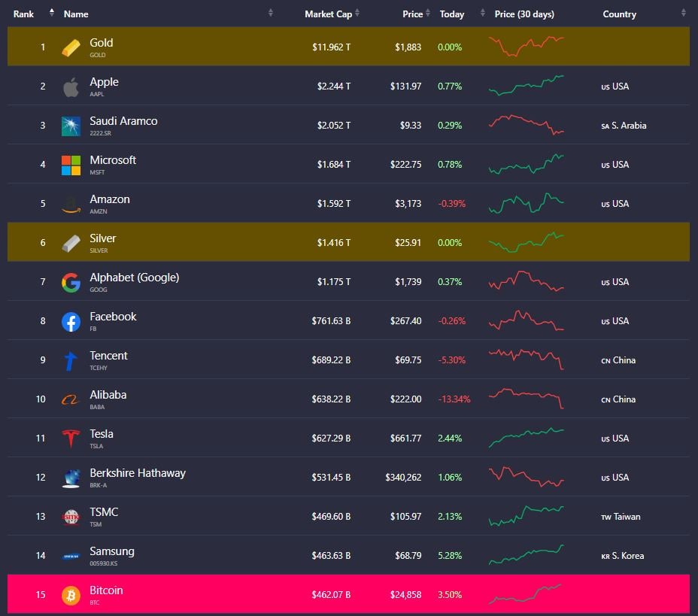Click Amazon's -0.39% change
The height and width of the screenshot is (616, 698).
(x=452, y=204)
